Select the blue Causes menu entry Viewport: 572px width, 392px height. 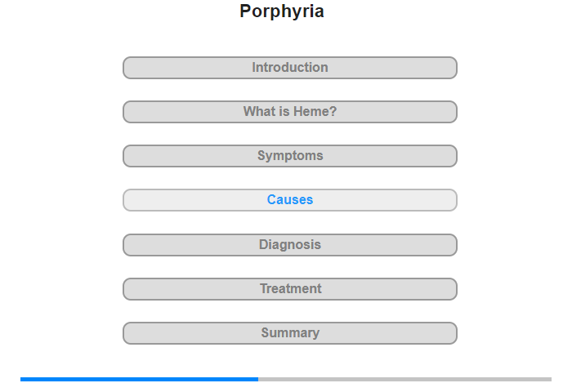pyautogui.click(x=289, y=200)
